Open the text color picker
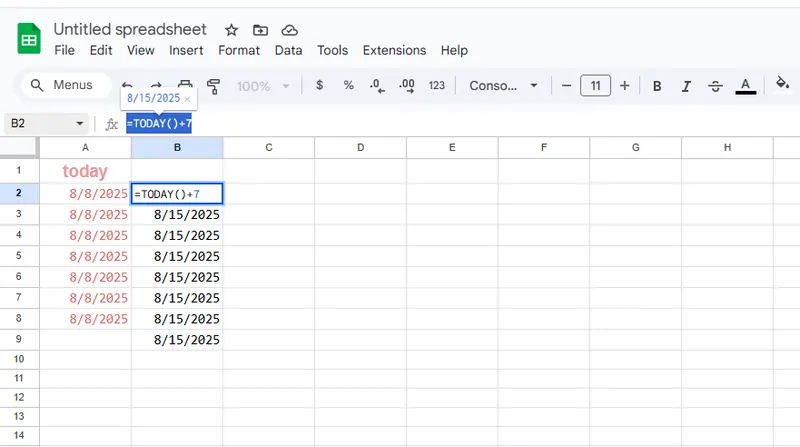The image size is (800, 447). pyautogui.click(x=745, y=86)
